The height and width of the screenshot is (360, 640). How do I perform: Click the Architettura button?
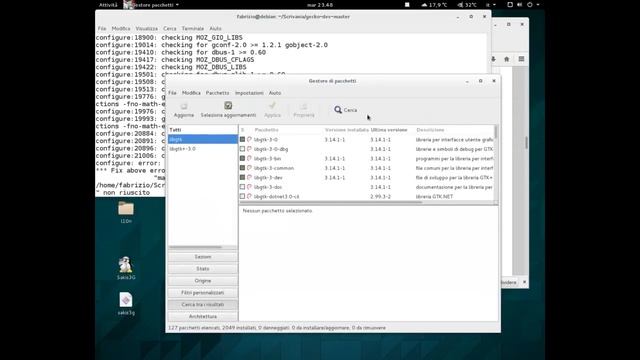tap(203, 316)
